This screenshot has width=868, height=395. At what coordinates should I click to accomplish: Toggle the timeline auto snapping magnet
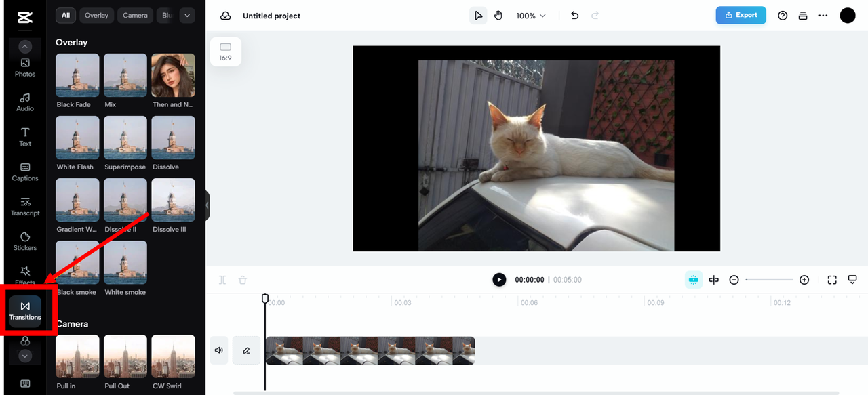pyautogui.click(x=693, y=280)
